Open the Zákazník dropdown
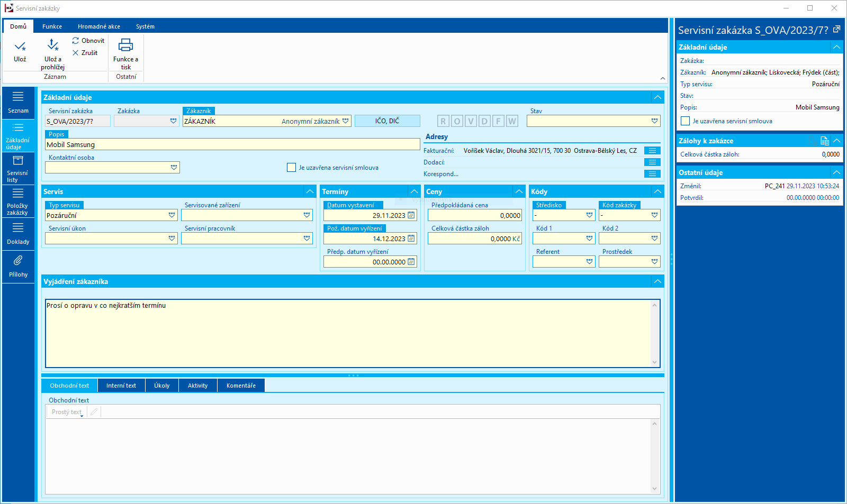The image size is (847, 504). tap(345, 121)
